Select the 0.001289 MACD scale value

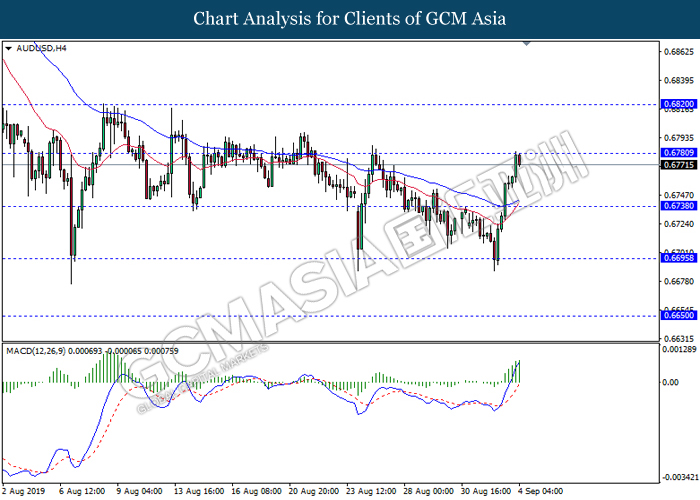pyautogui.click(x=678, y=350)
